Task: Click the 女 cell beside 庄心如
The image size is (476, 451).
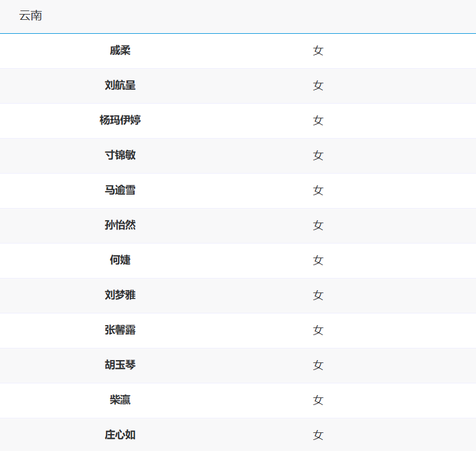Action: tap(318, 435)
